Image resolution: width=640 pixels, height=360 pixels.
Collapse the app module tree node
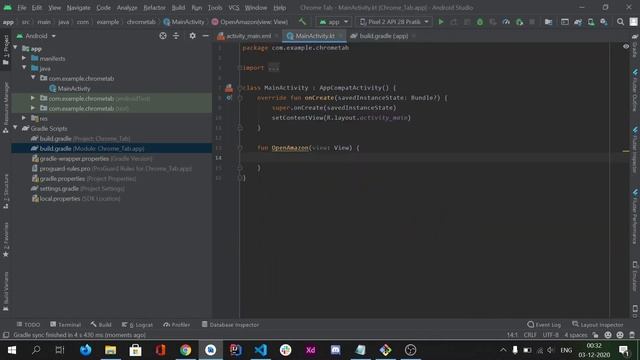[x=16, y=48]
